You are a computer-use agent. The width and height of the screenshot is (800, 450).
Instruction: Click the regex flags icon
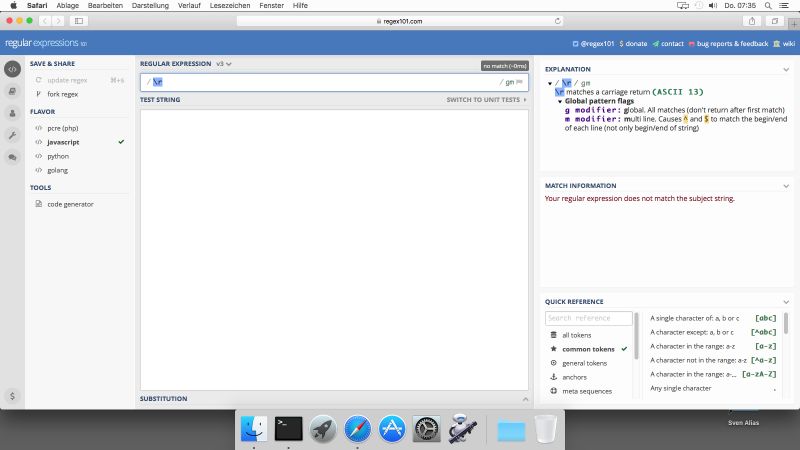coord(519,82)
